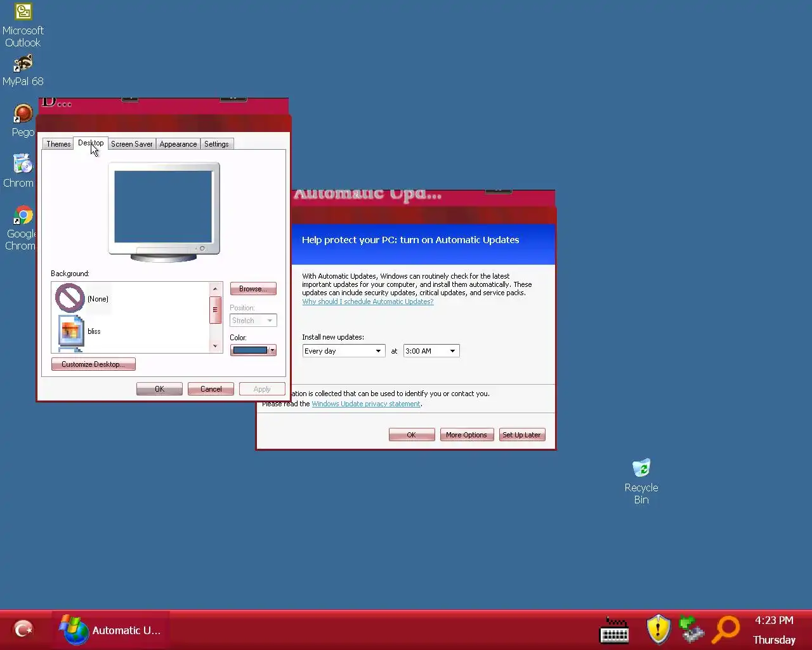The width and height of the screenshot is (812, 650).
Task: Click the Set Up Later button
Action: click(x=521, y=435)
